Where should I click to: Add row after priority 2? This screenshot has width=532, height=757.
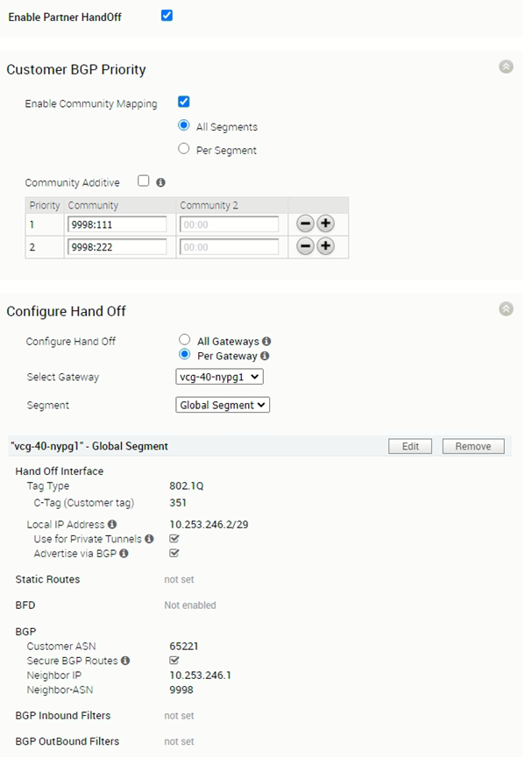[x=326, y=246]
